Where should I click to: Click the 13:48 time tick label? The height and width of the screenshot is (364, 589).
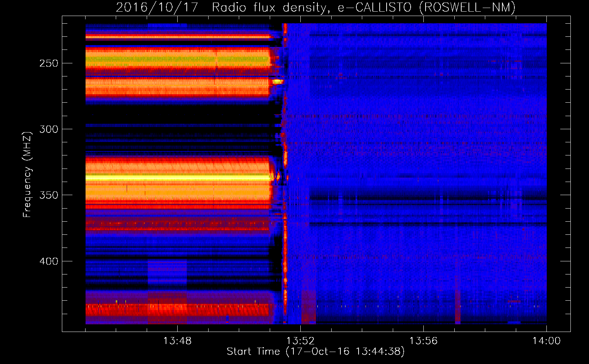click(177, 341)
